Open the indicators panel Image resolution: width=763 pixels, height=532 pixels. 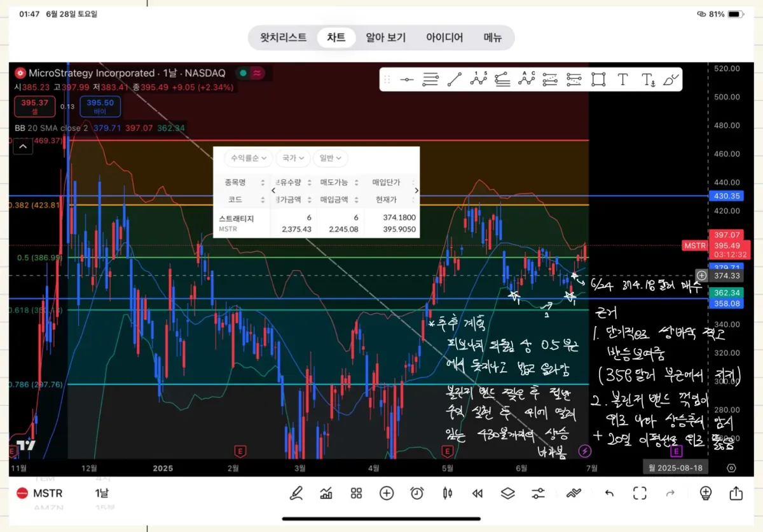[x=326, y=493]
